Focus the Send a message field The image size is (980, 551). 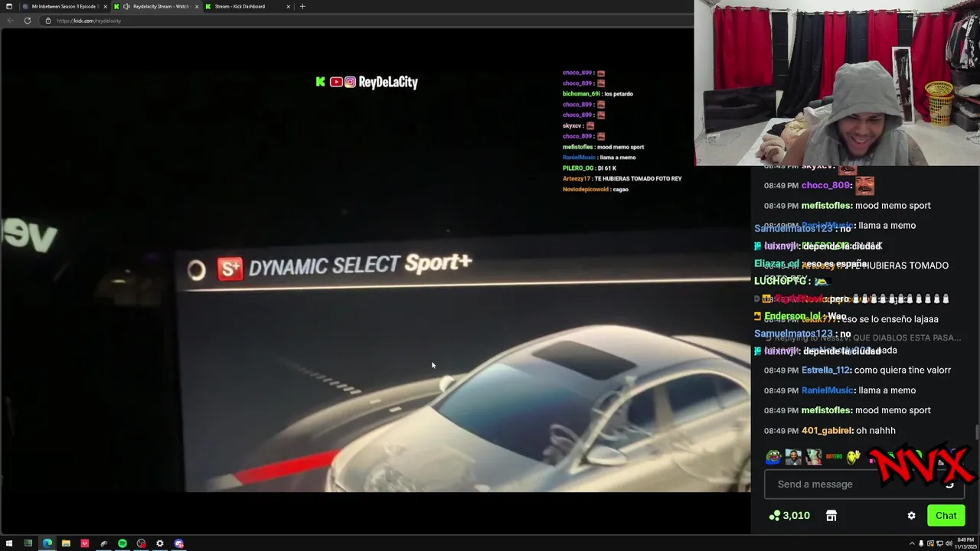pyautogui.click(x=864, y=484)
